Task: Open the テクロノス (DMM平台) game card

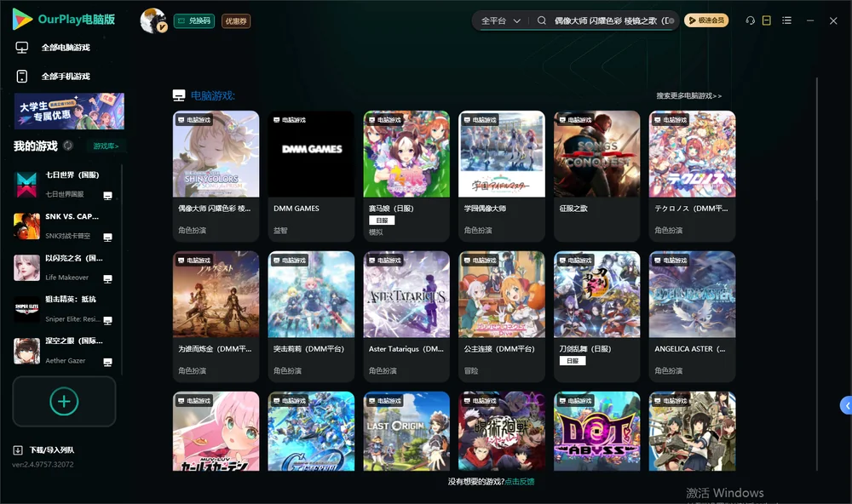Action: pyautogui.click(x=692, y=176)
